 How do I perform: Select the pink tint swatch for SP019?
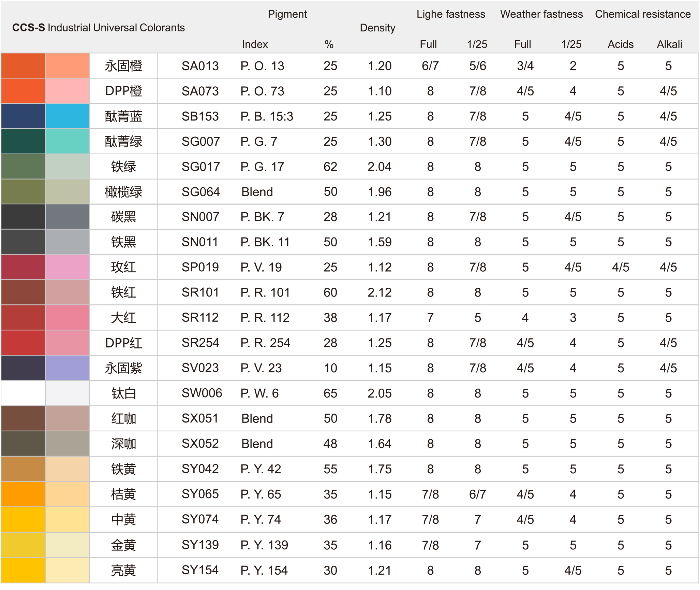pyautogui.click(x=68, y=267)
